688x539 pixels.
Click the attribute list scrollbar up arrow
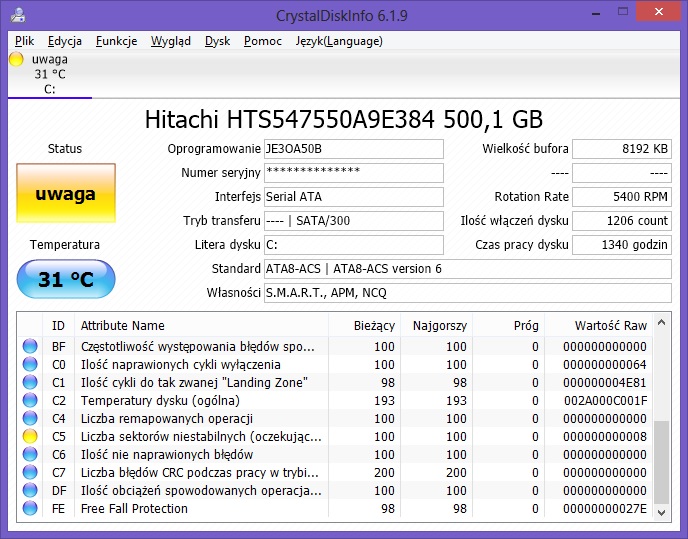point(662,323)
